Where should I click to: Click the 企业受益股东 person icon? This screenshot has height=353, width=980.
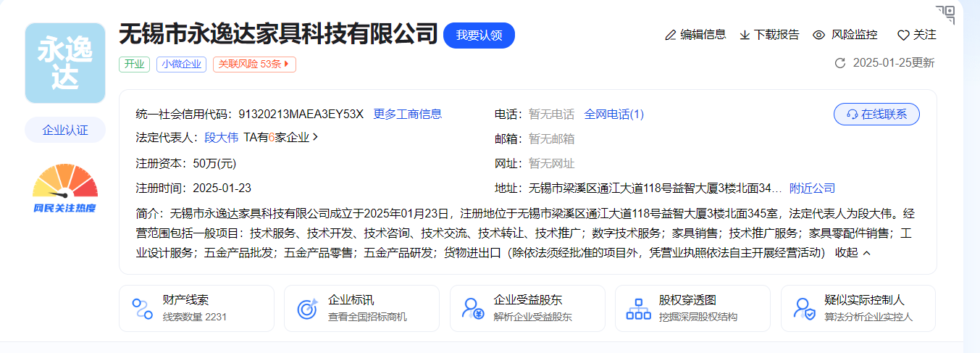(x=474, y=309)
